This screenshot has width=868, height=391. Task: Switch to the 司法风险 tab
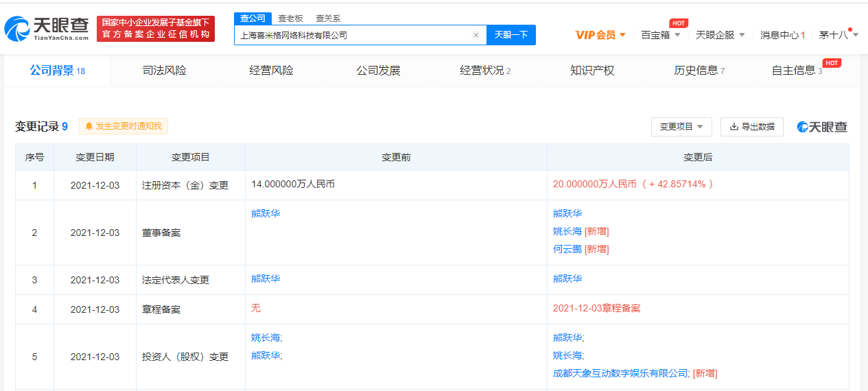[x=164, y=71]
